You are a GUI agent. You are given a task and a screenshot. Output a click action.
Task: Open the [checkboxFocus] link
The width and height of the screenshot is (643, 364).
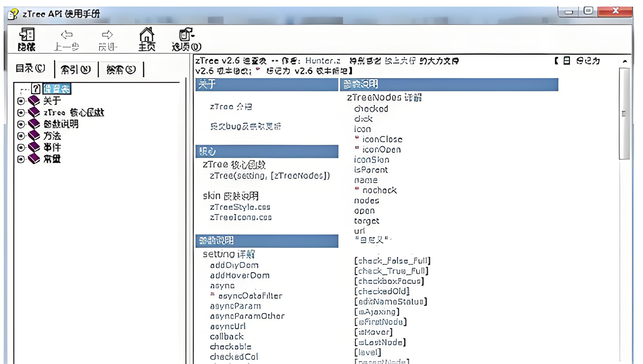389,281
